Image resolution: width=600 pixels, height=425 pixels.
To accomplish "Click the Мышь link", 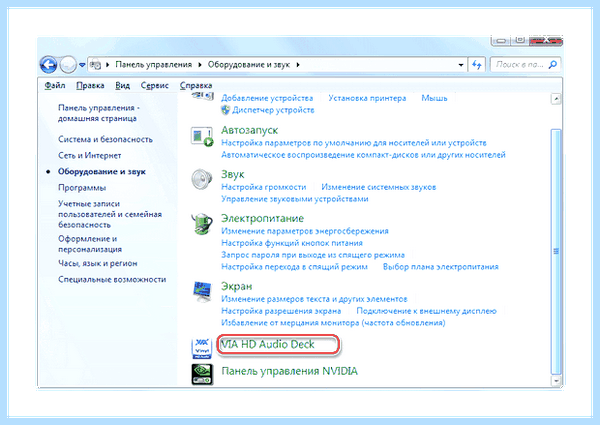I will [434, 98].
